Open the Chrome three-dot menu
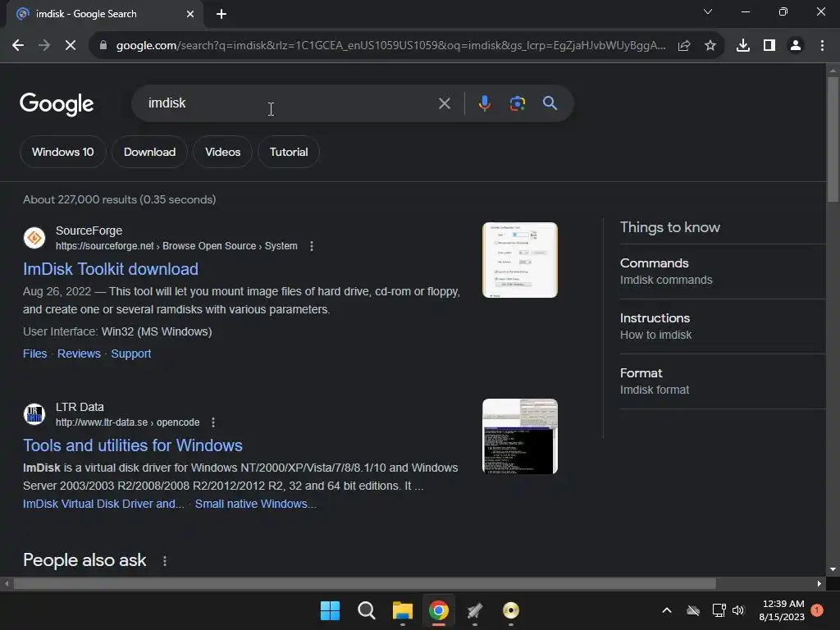 point(822,46)
